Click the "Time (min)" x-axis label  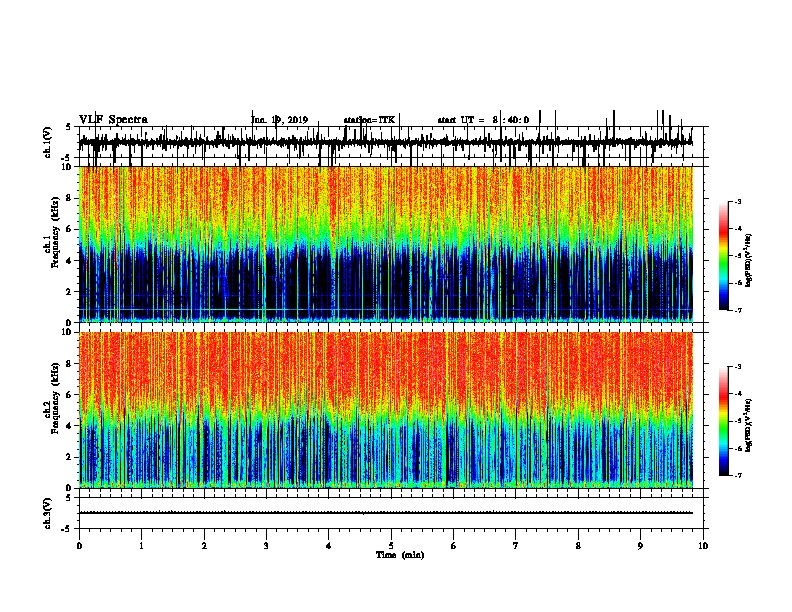(x=400, y=555)
